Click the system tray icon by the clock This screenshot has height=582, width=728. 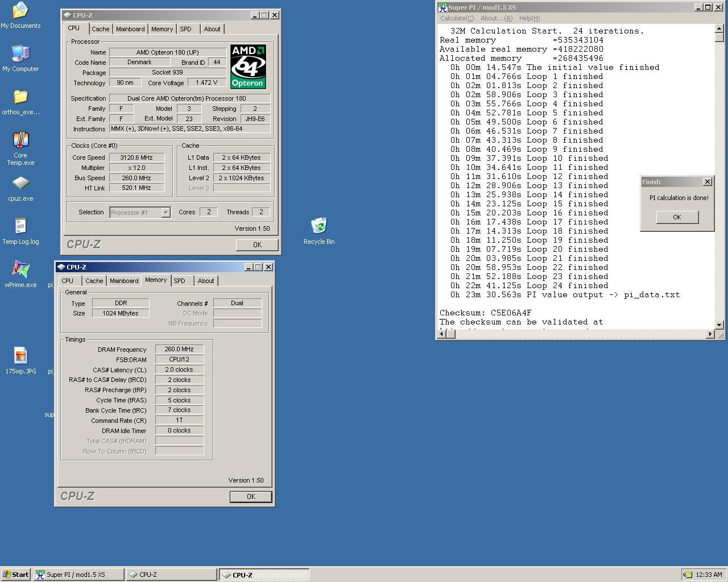(688, 575)
